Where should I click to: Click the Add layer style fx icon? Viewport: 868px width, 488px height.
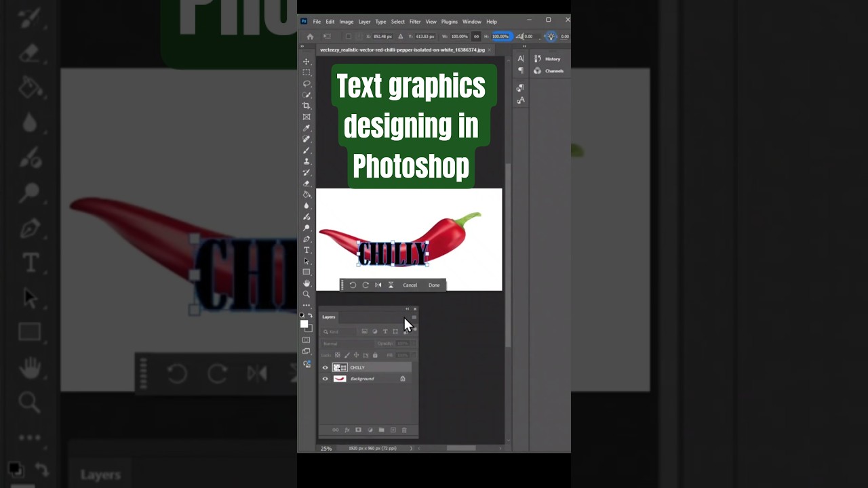click(x=347, y=430)
